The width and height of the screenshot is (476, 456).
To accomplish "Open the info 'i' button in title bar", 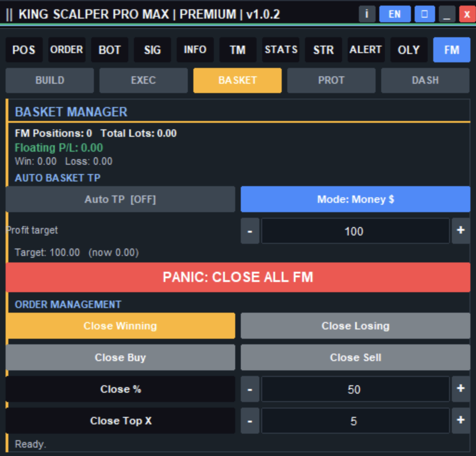I will [367, 14].
